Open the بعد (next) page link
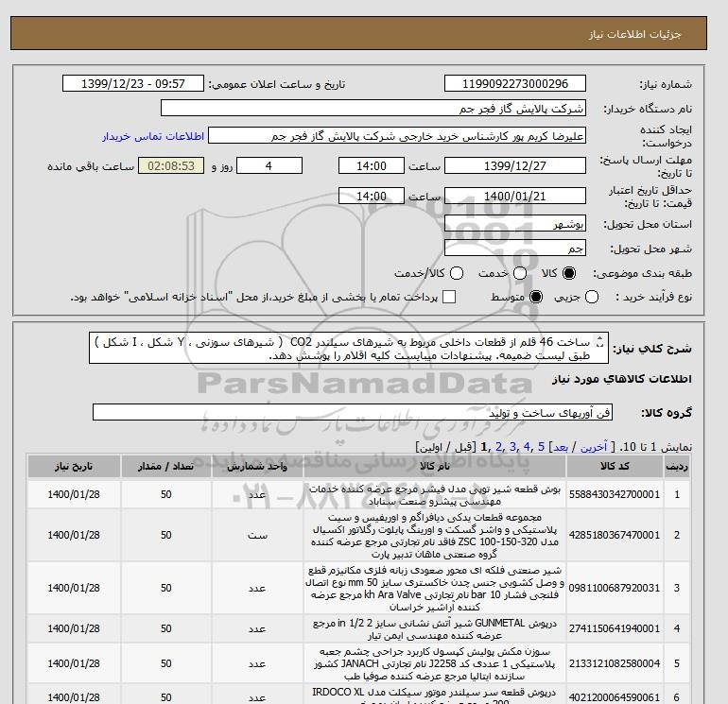The width and height of the screenshot is (728, 704). click(x=561, y=447)
